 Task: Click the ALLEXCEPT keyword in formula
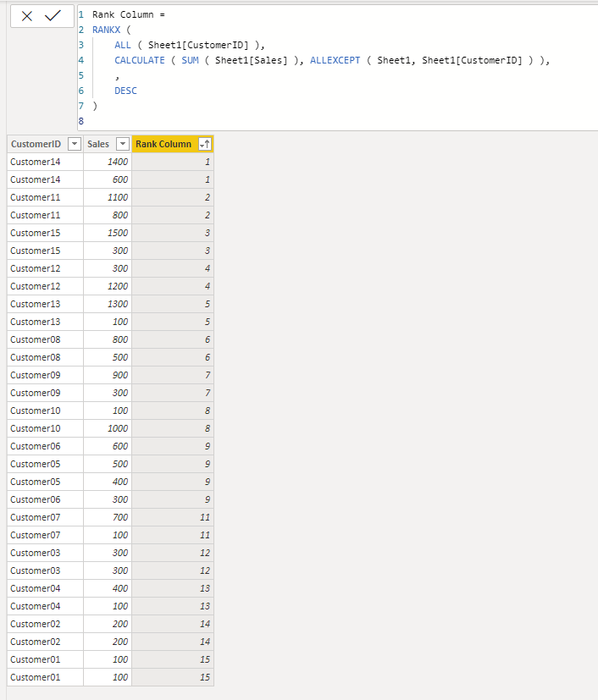pos(335,60)
